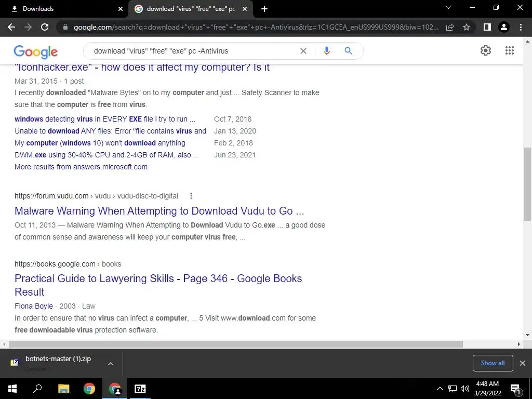Screen dimensions: 532x399
Task: Open the taskbar clock and date
Action: point(487,389)
